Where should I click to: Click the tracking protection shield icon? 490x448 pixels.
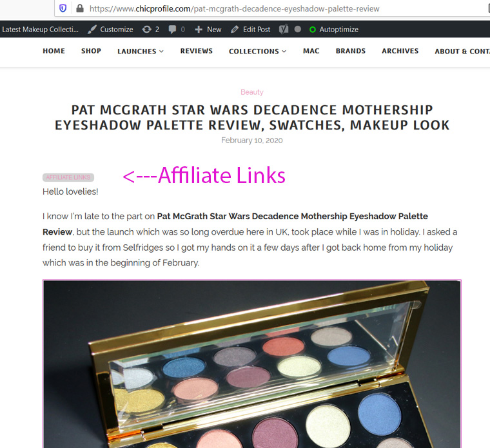coord(63,8)
